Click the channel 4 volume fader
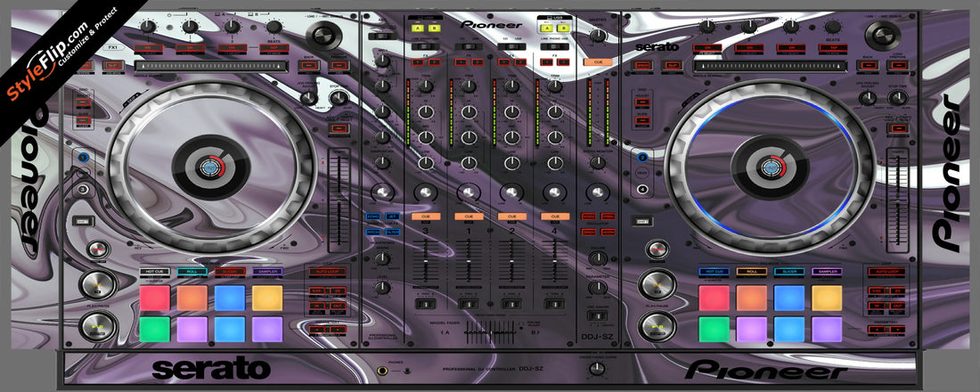Image resolution: width=980 pixels, height=392 pixels. point(555,260)
